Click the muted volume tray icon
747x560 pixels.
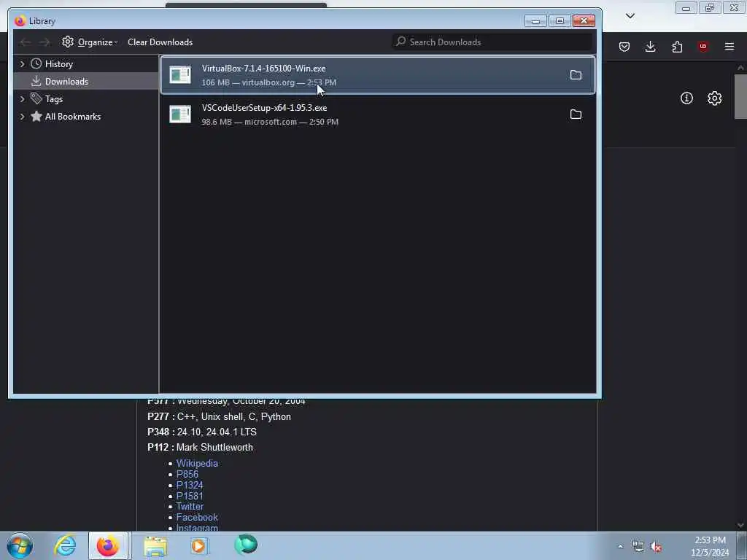tap(656, 547)
